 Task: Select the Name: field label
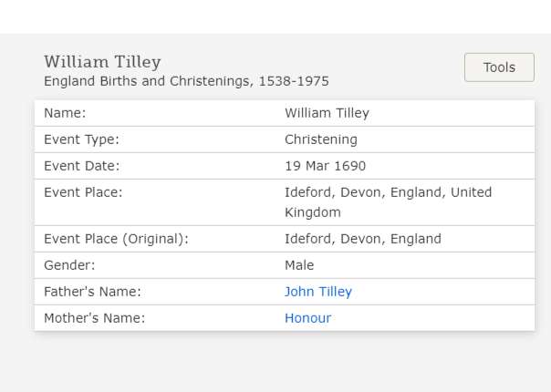click(65, 113)
